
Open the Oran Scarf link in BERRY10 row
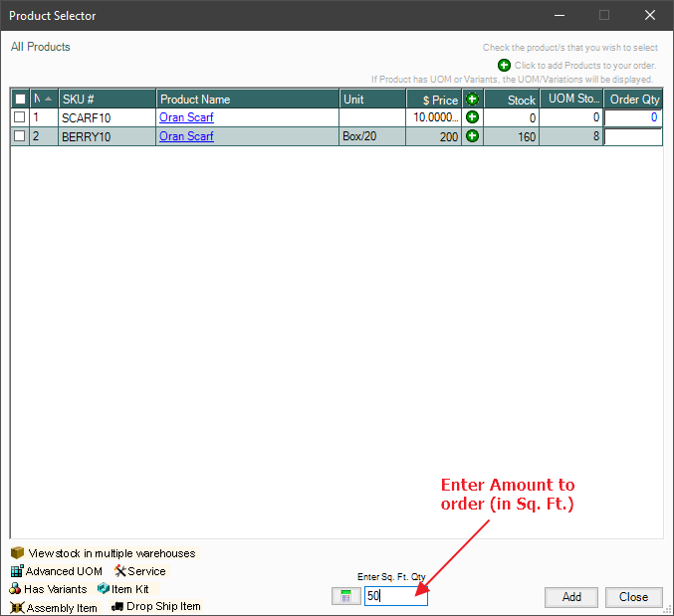coord(186,136)
